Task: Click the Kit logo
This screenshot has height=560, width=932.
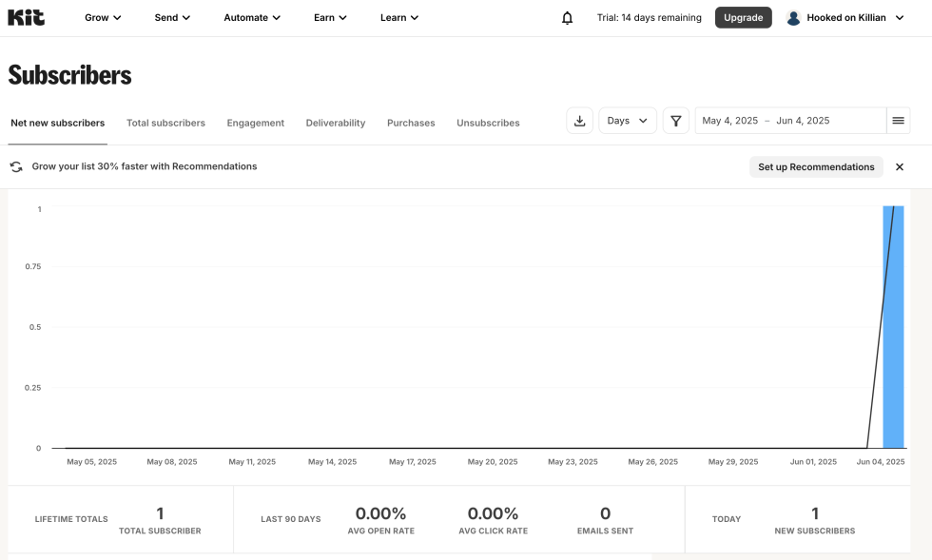Action: pos(27,17)
